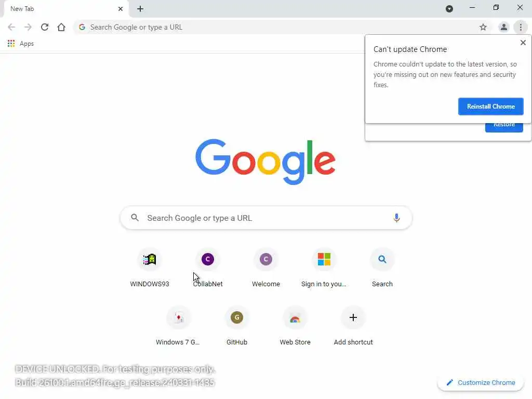Viewport: 532px width, 399px height.
Task: Open the profile avatar icon
Action: pyautogui.click(x=504, y=27)
